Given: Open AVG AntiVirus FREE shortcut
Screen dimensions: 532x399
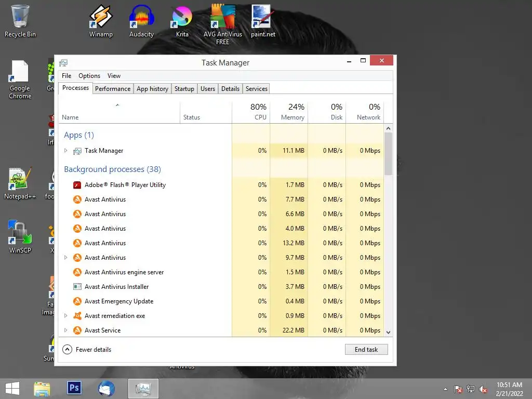Looking at the screenshot, I should [x=223, y=24].
